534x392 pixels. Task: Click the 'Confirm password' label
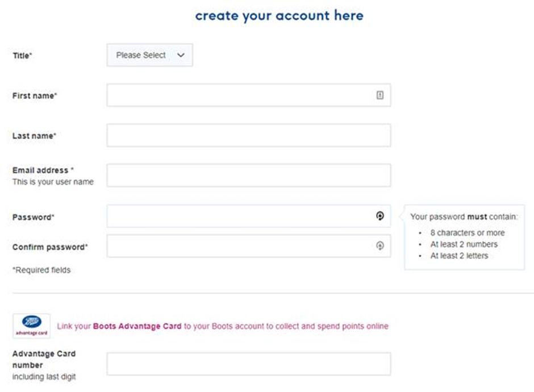50,247
